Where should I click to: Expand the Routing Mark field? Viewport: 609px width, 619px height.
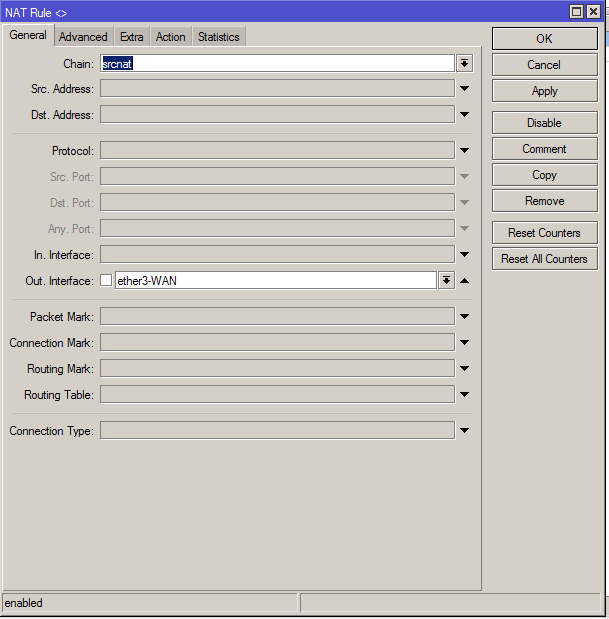click(x=465, y=368)
